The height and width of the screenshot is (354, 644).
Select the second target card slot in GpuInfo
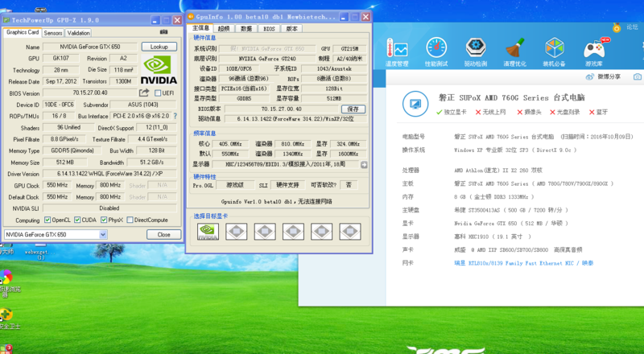(236, 231)
